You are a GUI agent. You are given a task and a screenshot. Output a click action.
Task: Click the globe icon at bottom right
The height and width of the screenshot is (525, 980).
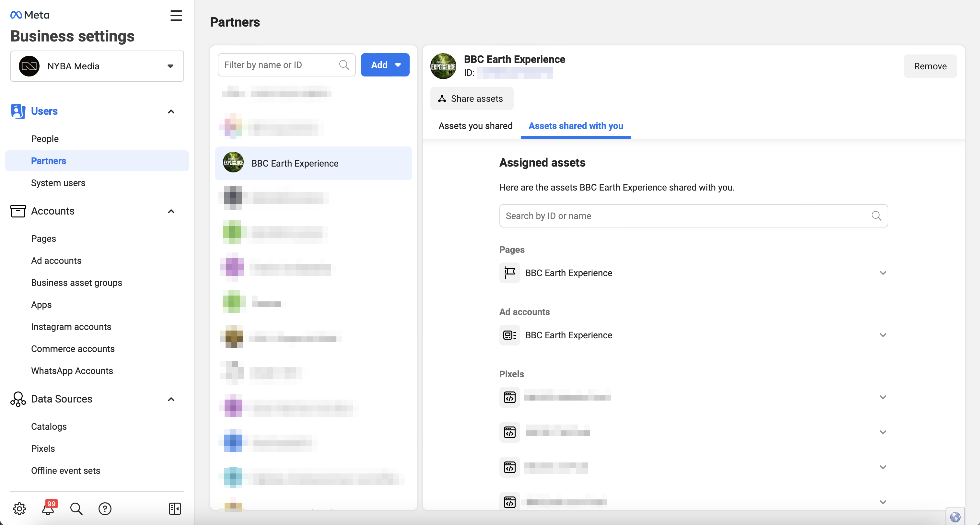955,517
